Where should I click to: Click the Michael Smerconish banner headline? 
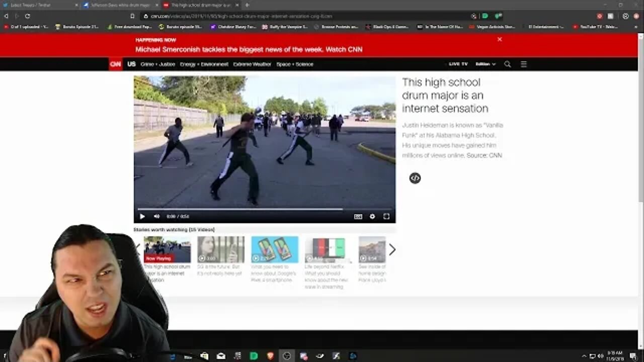click(249, 49)
